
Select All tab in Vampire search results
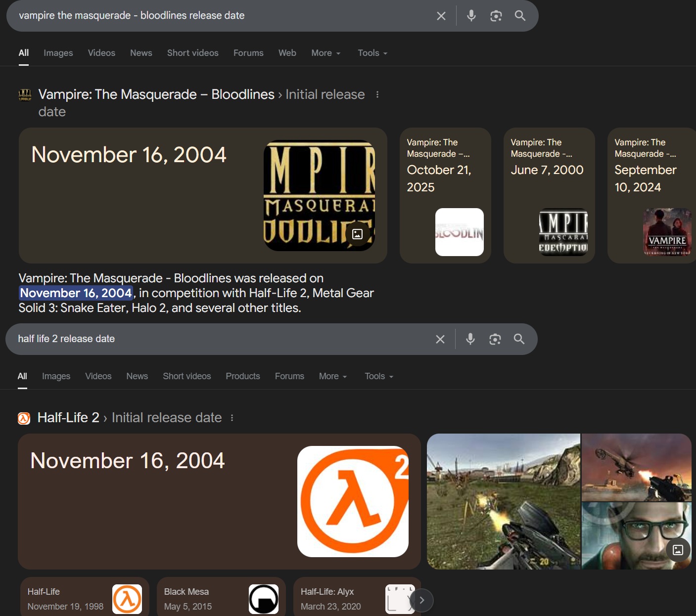(24, 53)
